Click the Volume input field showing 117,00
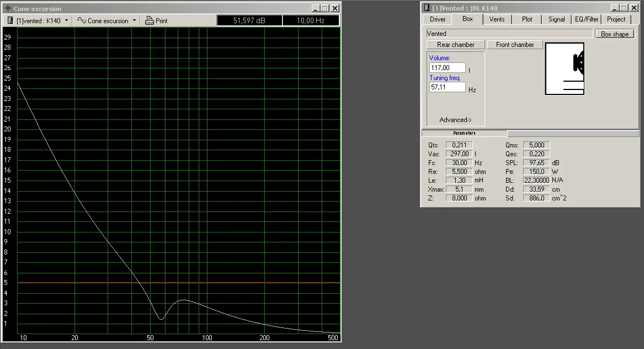Image resolution: width=644 pixels, height=349 pixels. 447,68
